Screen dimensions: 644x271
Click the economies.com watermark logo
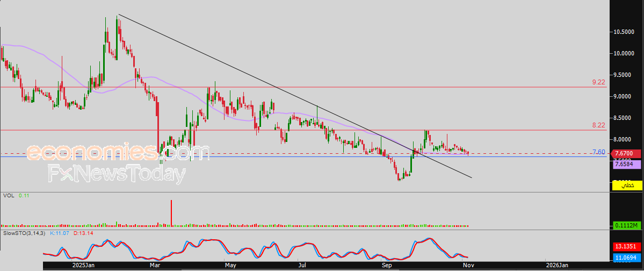(118, 153)
